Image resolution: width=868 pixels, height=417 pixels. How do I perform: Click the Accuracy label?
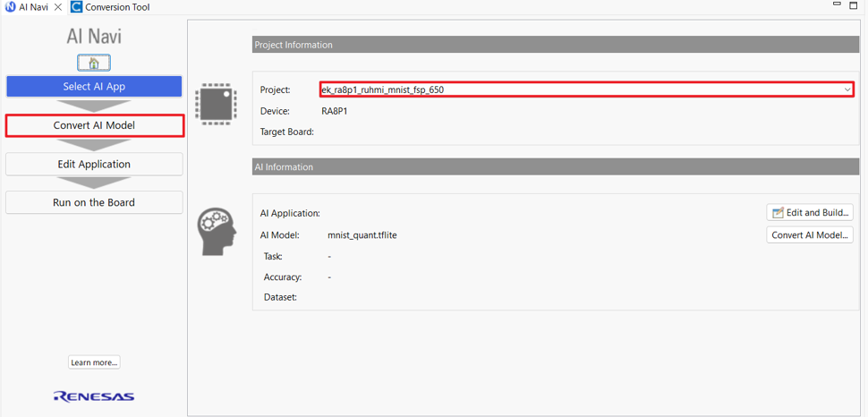pos(282,277)
